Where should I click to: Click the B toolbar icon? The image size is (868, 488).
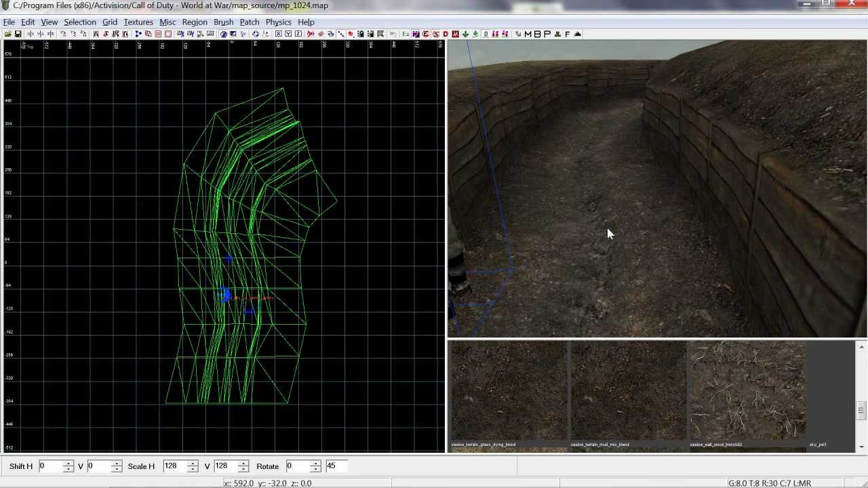point(537,34)
